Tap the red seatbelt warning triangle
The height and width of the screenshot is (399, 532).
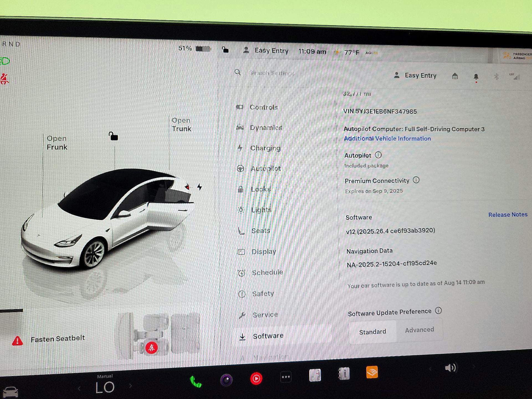click(x=17, y=341)
